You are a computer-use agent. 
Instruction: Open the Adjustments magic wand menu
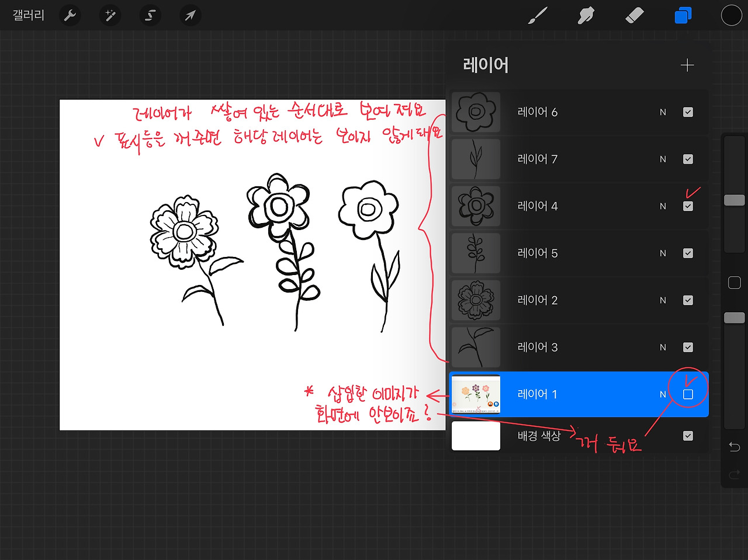point(110,15)
